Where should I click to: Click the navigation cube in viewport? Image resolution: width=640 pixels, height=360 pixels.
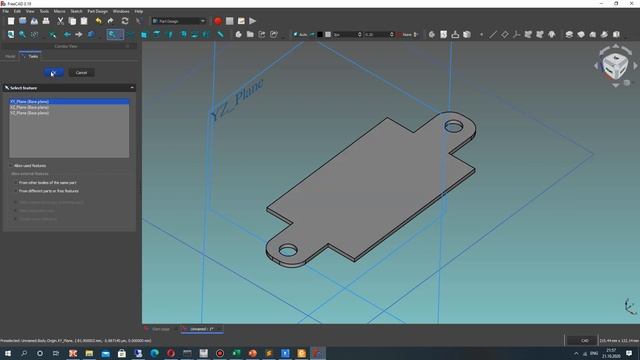615,66
